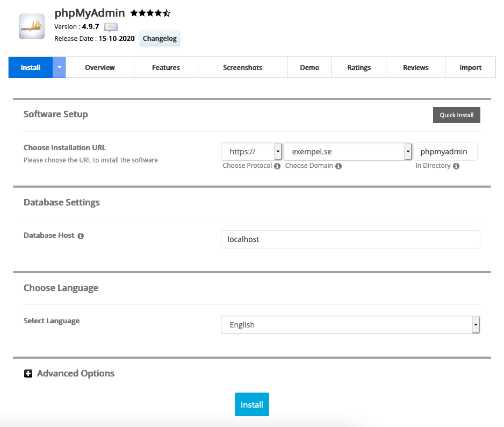504x427 pixels.
Task: Open the English language dropdown
Action: (475, 325)
